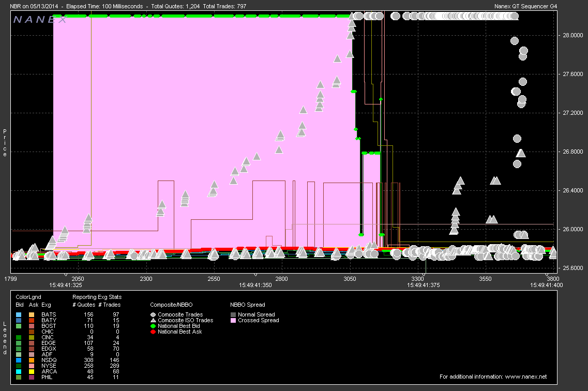Screen dimensions: 588x391
Task: Click the 'Reporting Exg Stats' heading
Action: click(97, 297)
